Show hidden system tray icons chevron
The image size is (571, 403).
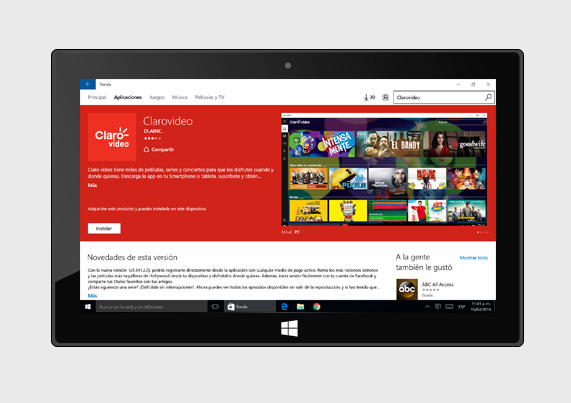427,307
